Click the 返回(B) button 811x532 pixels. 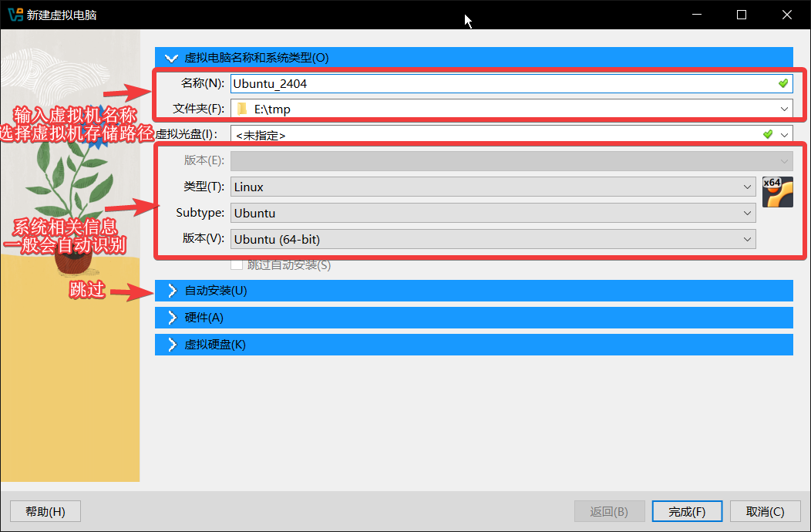pos(609,512)
